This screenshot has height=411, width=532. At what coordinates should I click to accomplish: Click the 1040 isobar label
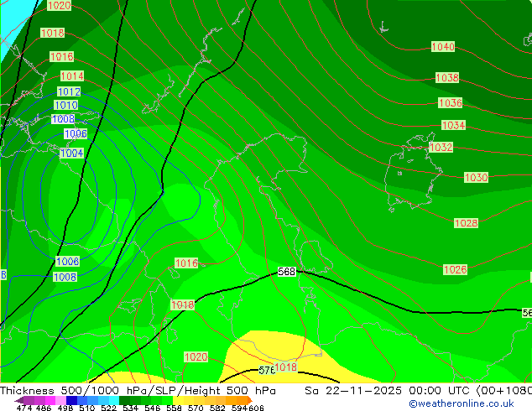coord(443,46)
